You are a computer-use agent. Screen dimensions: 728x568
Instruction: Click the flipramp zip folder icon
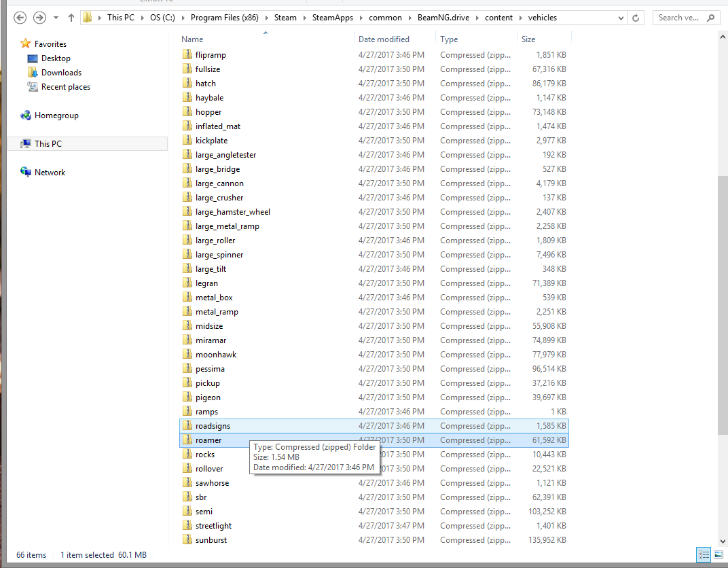coord(187,54)
